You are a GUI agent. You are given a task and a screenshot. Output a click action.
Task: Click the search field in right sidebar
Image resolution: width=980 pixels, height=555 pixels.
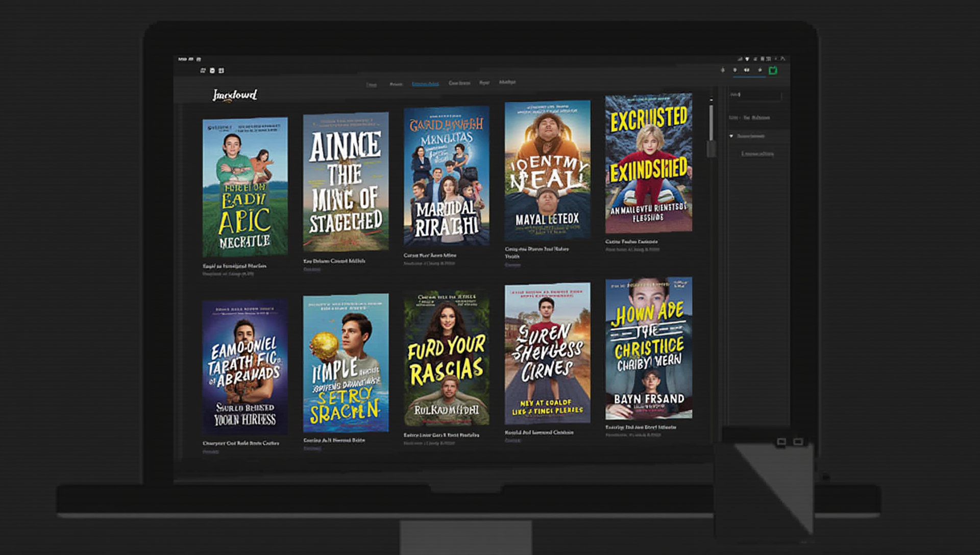pos(756,95)
